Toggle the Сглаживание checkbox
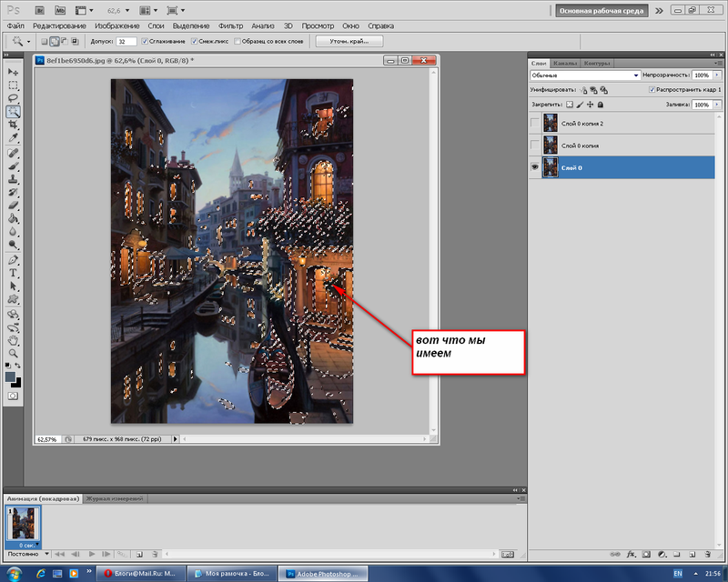 145,41
